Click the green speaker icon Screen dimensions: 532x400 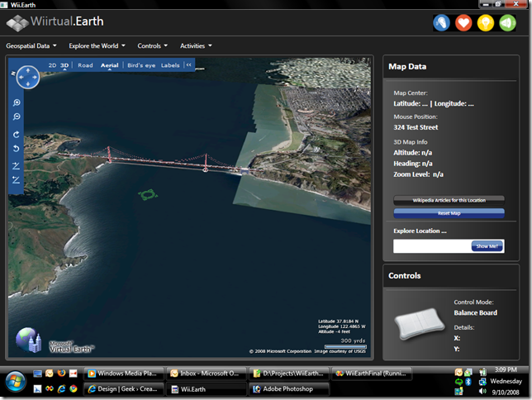[x=507, y=22]
